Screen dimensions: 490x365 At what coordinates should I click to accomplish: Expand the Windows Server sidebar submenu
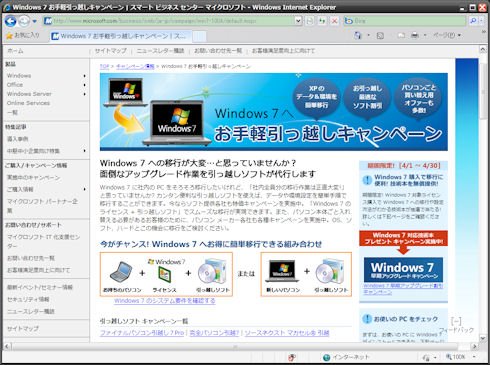click(84, 94)
